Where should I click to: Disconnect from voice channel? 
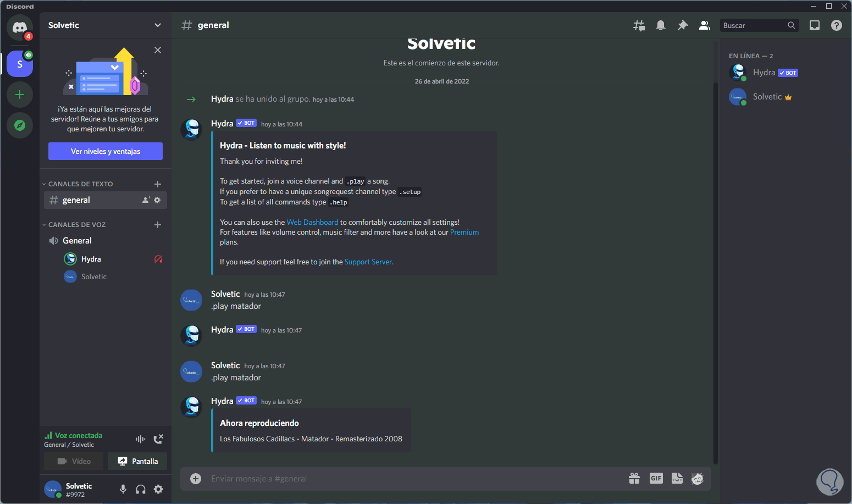tap(158, 439)
